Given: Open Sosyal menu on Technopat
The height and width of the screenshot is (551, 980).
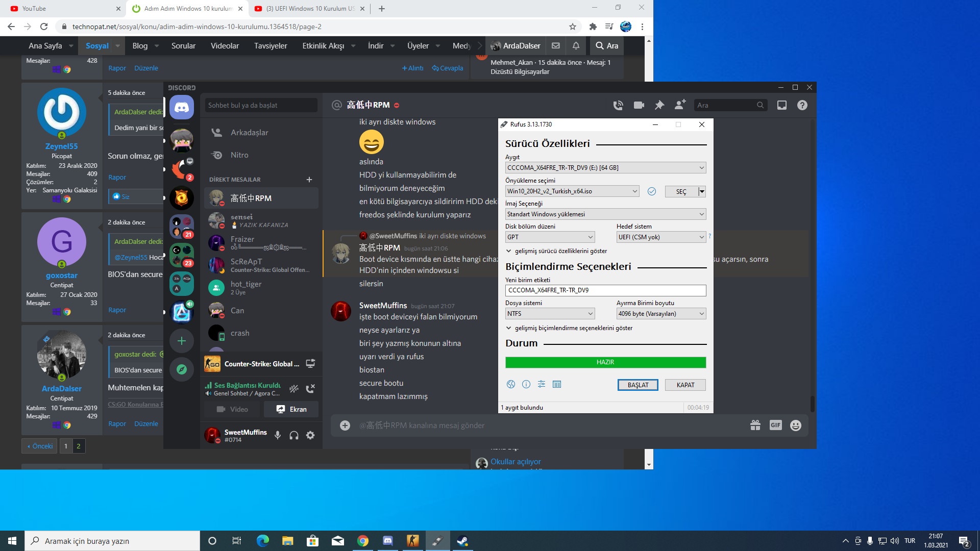Looking at the screenshot, I should pos(97,46).
